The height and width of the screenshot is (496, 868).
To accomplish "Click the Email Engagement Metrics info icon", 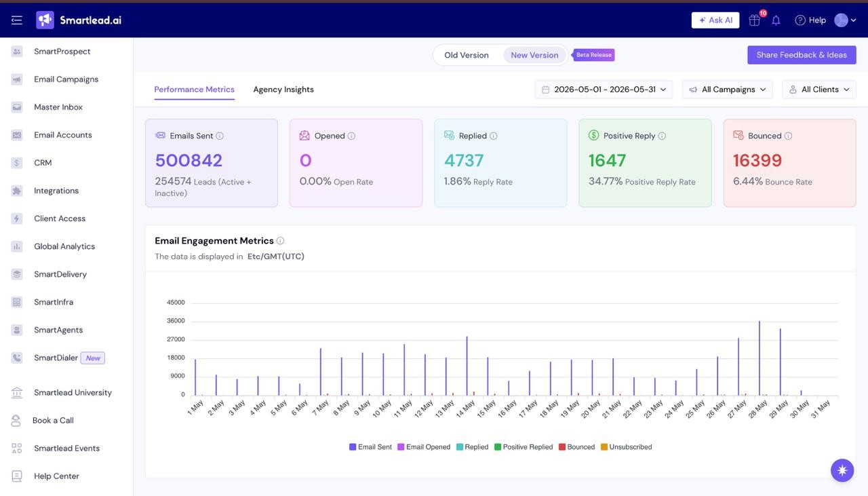I will click(280, 241).
